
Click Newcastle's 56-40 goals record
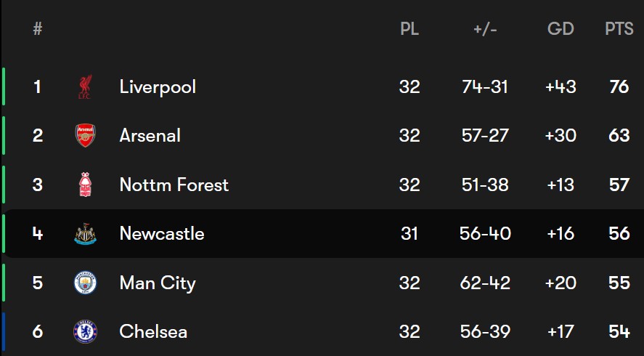[x=485, y=233]
